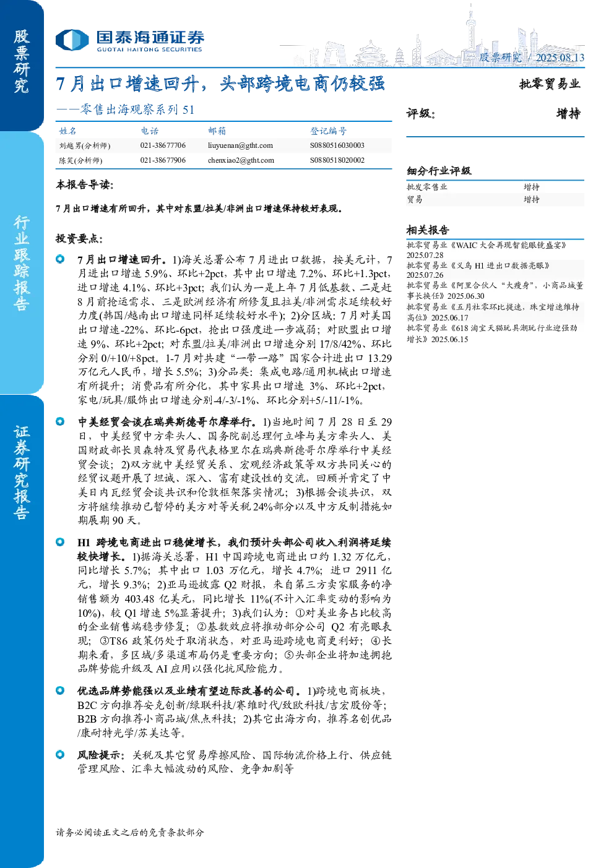Viewport: 614px width, 868px height.
Task: Click the 批零贸易业 industry label
Action: (x=550, y=84)
